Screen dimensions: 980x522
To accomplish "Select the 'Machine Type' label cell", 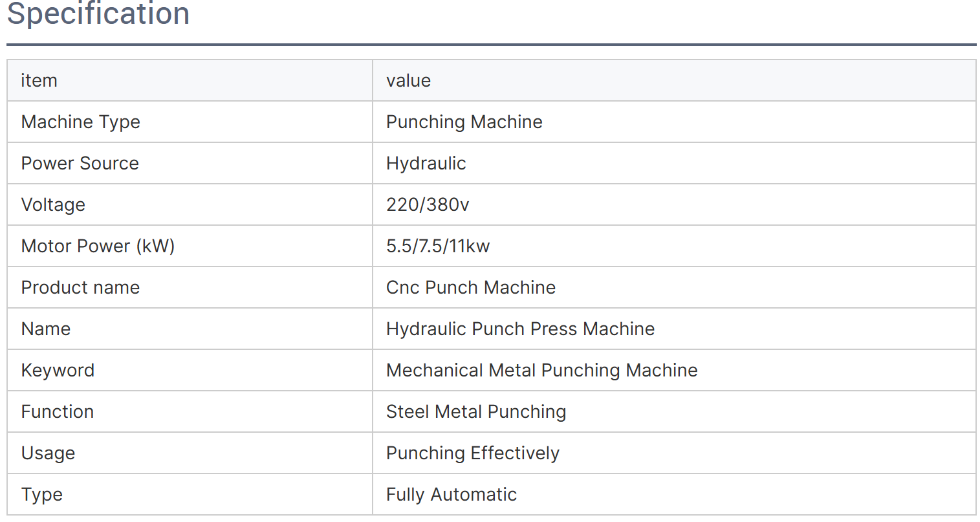I will coord(80,122).
